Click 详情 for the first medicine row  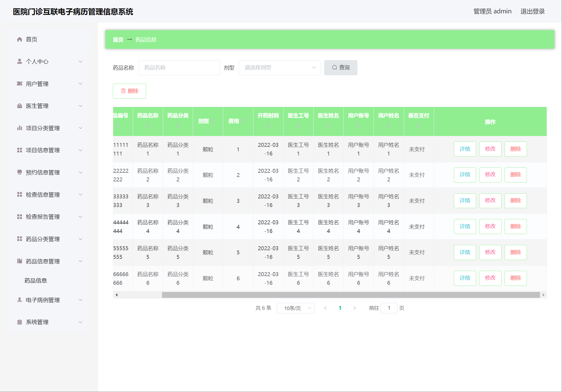click(x=465, y=149)
